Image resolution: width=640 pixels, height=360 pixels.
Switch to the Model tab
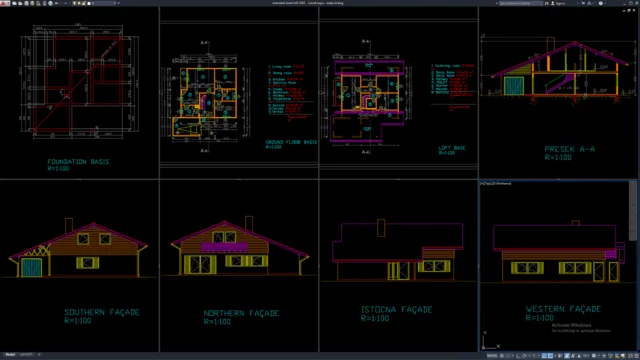(x=10, y=355)
